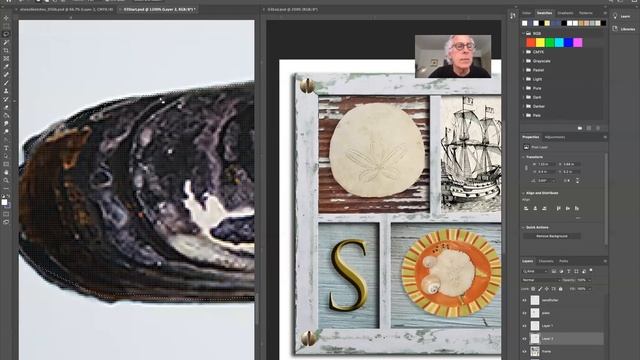Pick the cyan RGB swatch

tap(559, 42)
